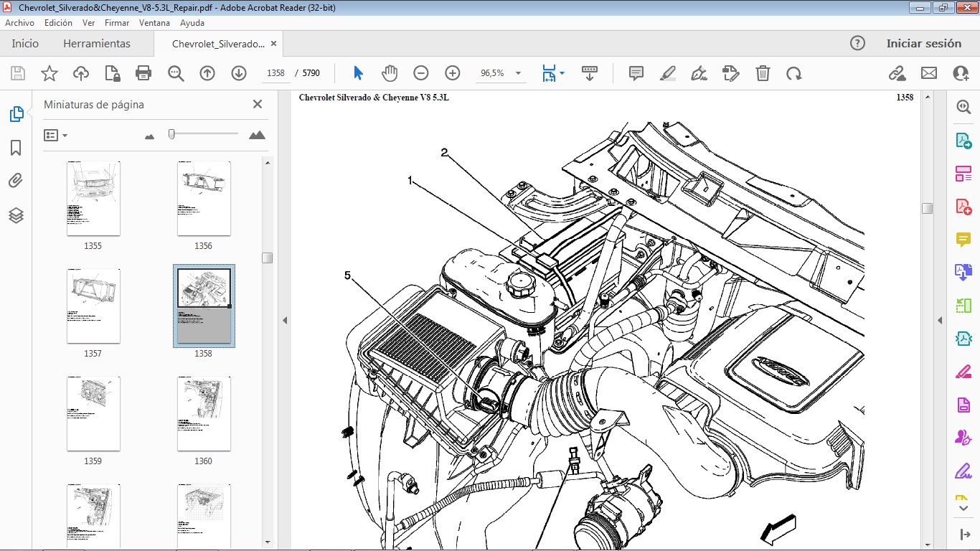Enlarge thumbnail size large mountain icon
This screenshot has height=551, width=980.
click(x=257, y=134)
